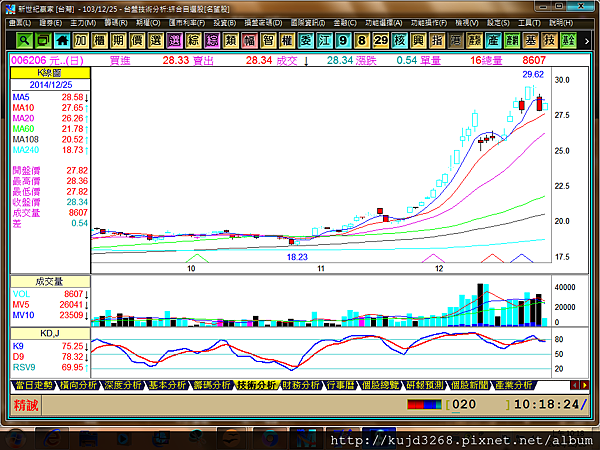Image resolution: width=600 pixels, height=450 pixels.
Task: Select the highlighted 技術分析 tab
Action: (256, 385)
